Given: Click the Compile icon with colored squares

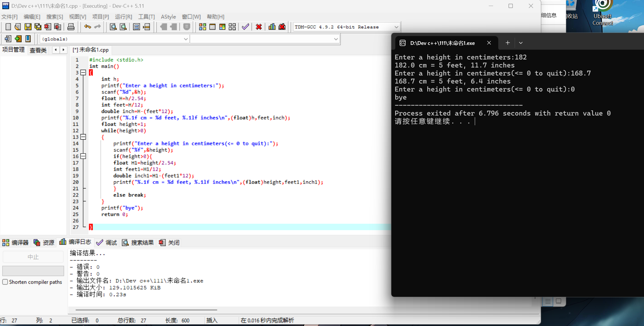Looking at the screenshot, I should pyautogui.click(x=202, y=27).
